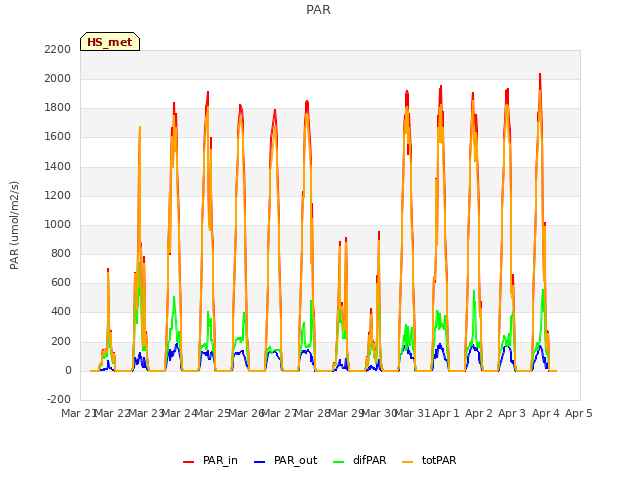The image size is (640, 480).
Task: Click the 1600 y-axis tick label
Action: (58, 137)
